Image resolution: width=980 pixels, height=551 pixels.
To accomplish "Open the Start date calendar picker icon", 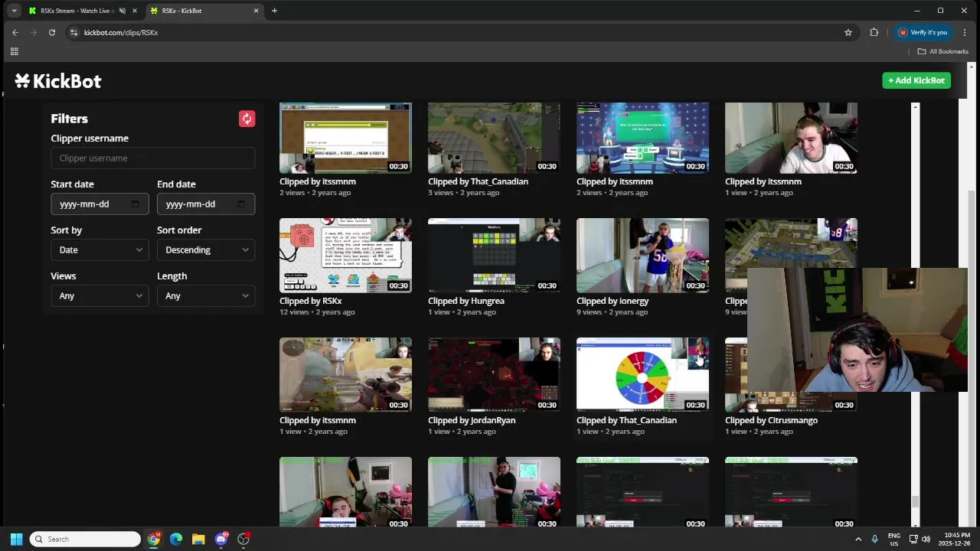I will pyautogui.click(x=136, y=204).
